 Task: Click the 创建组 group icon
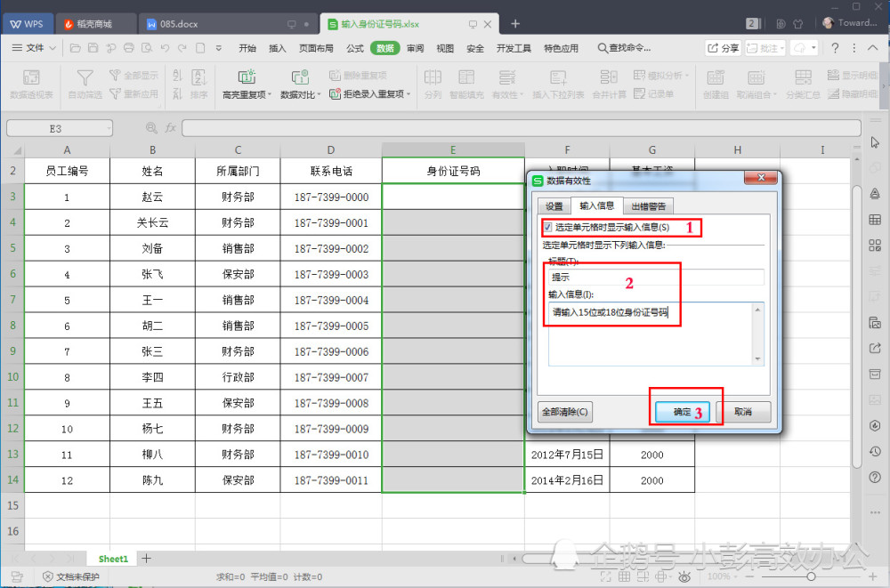point(716,77)
